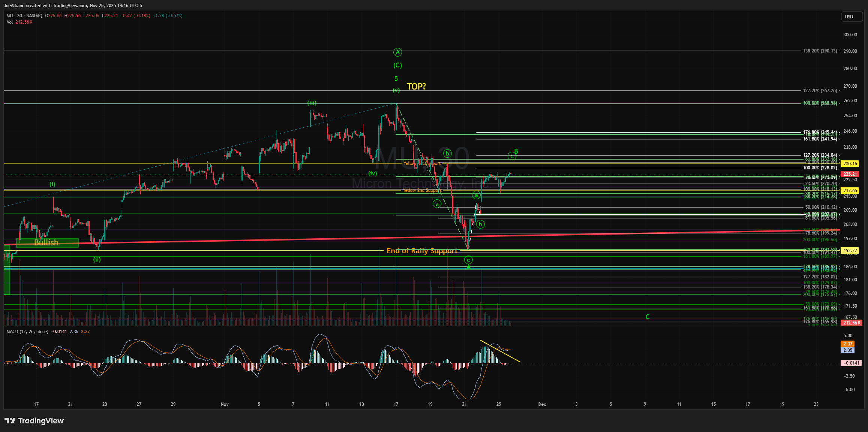The height and width of the screenshot is (432, 868).
Task: Click the circled c label below End of Rally Support
Action: 468,260
